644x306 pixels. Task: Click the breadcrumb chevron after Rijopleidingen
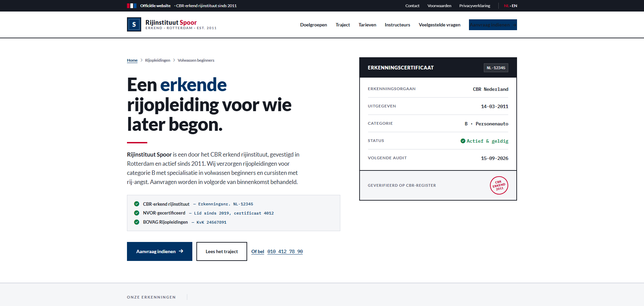(174, 60)
